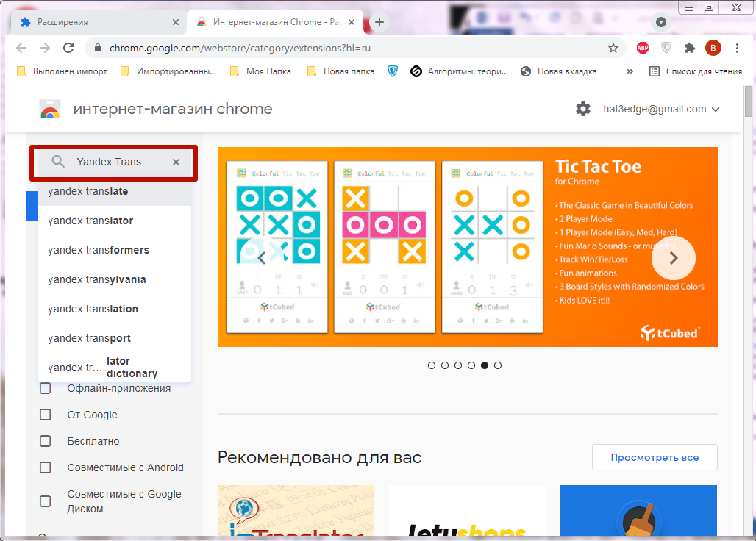Click the Chrome Web Store logo

coord(50,110)
